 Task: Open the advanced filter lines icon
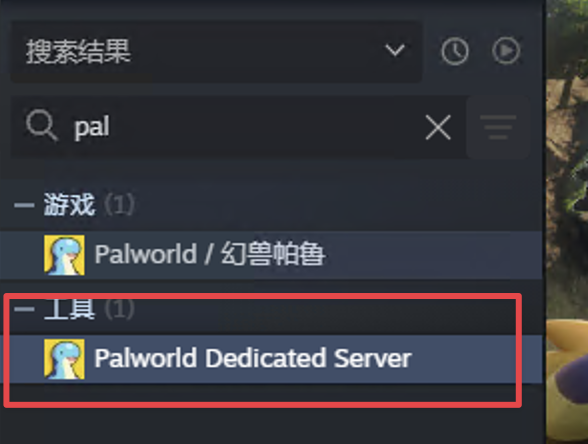[498, 127]
